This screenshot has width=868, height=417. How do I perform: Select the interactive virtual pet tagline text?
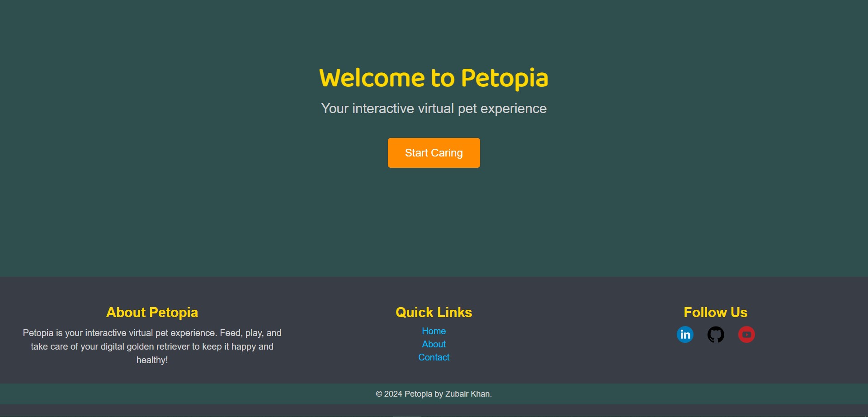pyautogui.click(x=434, y=109)
